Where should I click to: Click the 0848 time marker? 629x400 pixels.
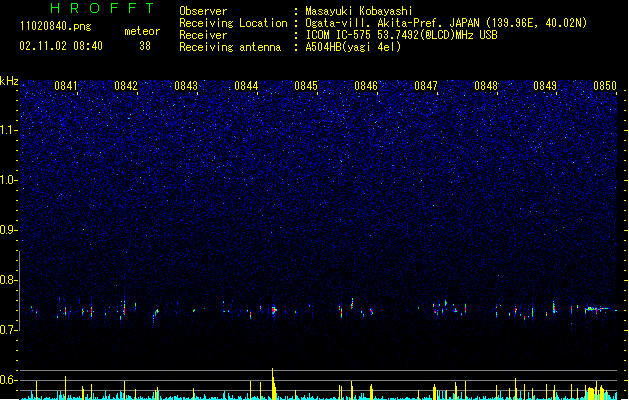[x=486, y=86]
